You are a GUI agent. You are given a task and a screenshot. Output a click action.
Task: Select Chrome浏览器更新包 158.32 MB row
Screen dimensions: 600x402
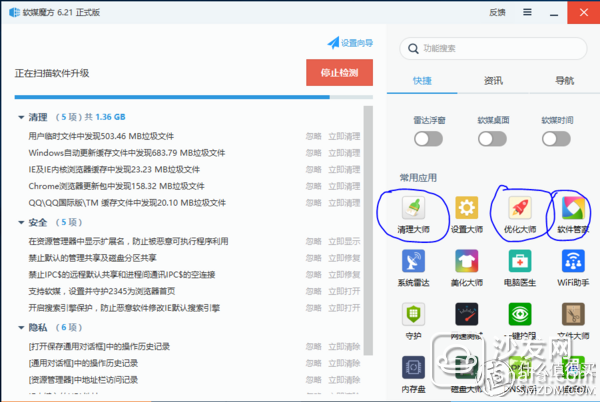116,186
